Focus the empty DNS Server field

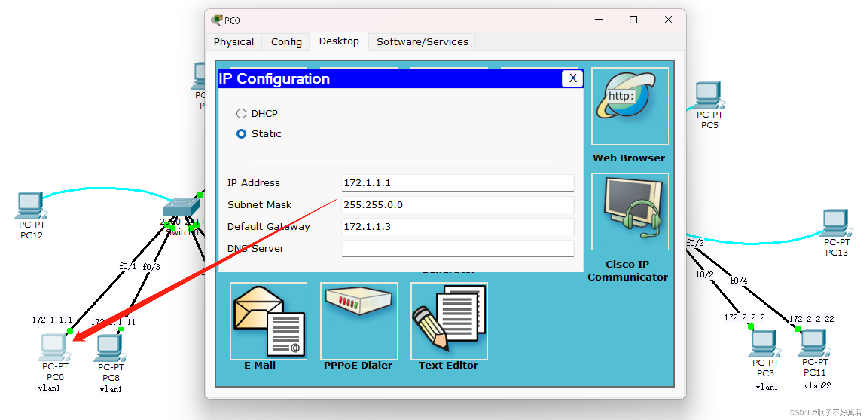(x=457, y=248)
